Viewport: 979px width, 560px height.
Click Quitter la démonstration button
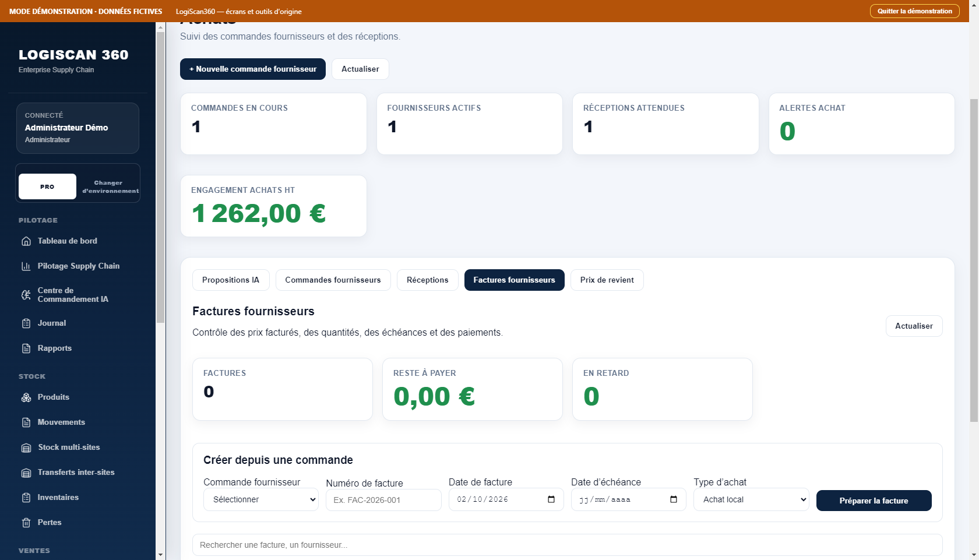coord(915,11)
